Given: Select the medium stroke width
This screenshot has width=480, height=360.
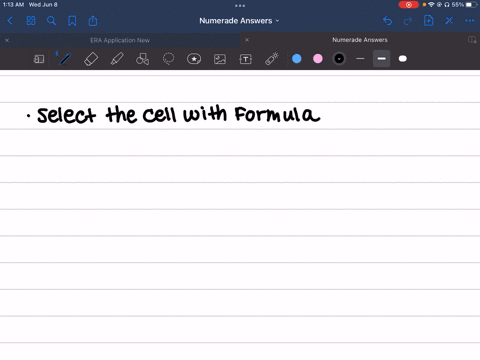Looking at the screenshot, I should (x=382, y=59).
